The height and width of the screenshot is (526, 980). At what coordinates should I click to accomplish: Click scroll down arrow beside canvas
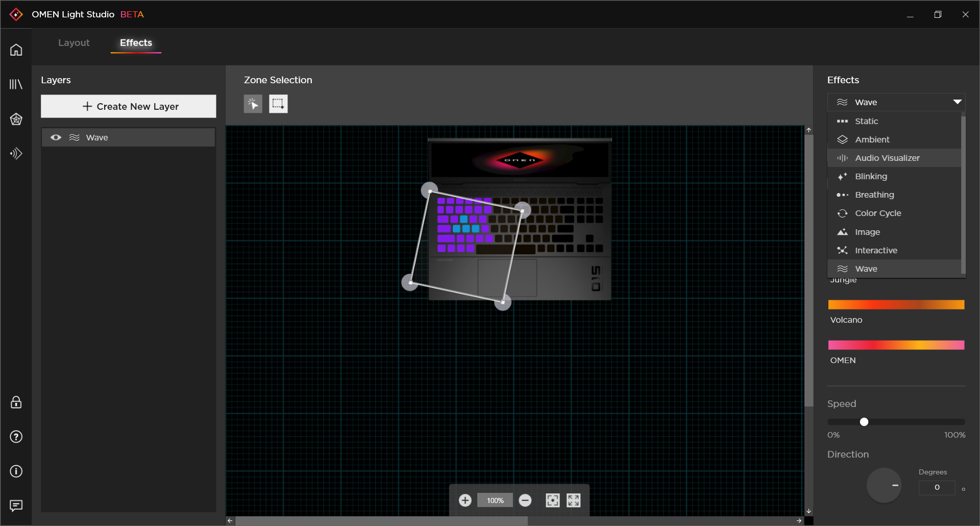[x=809, y=511]
